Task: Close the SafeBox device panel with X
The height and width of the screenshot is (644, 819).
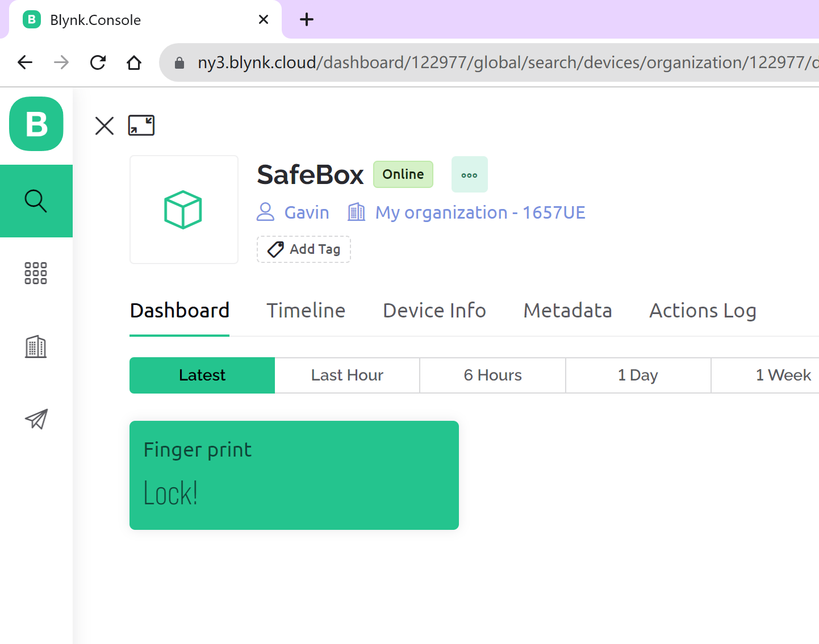Action: click(x=105, y=126)
